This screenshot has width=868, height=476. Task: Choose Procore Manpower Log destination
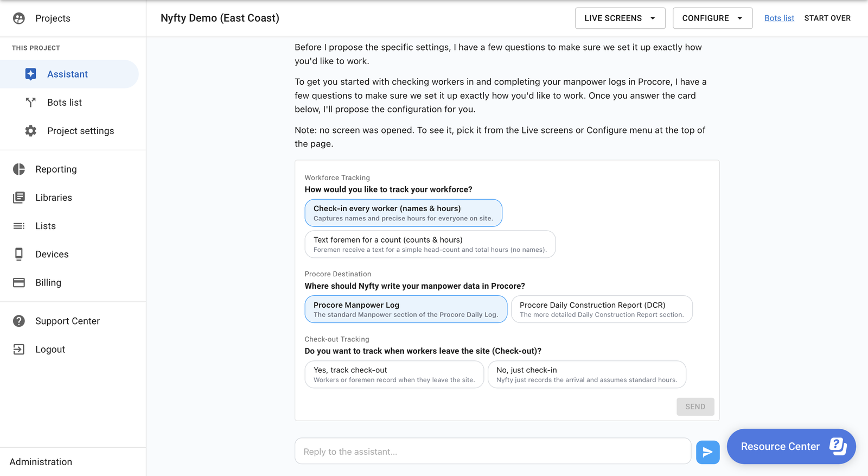click(406, 309)
